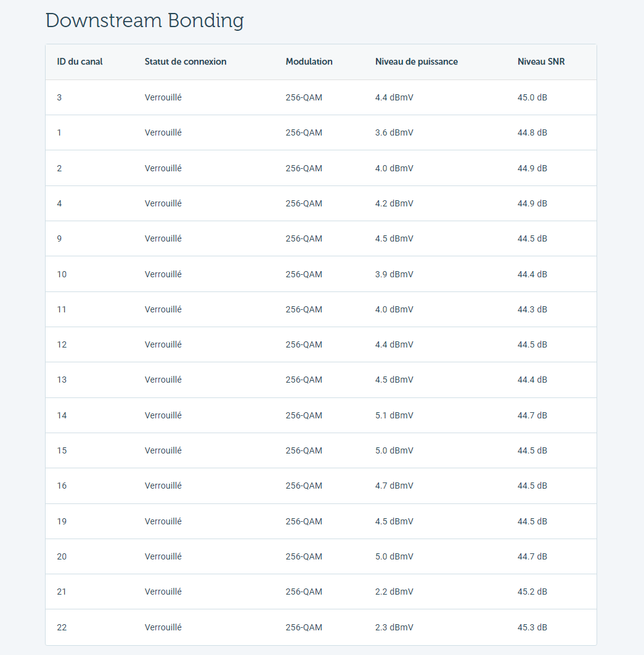The image size is (644, 655).
Task: Select the 5.1 dBmV power value
Action: click(394, 416)
